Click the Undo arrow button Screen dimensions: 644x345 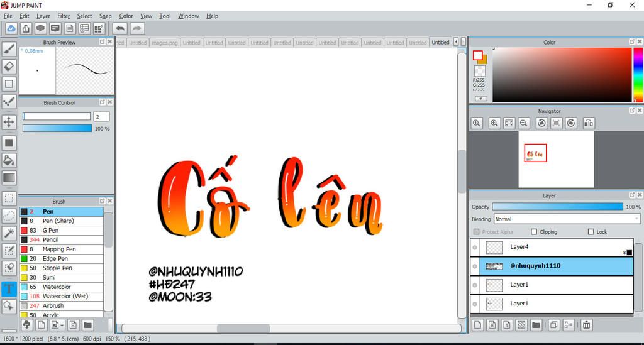[x=120, y=28]
